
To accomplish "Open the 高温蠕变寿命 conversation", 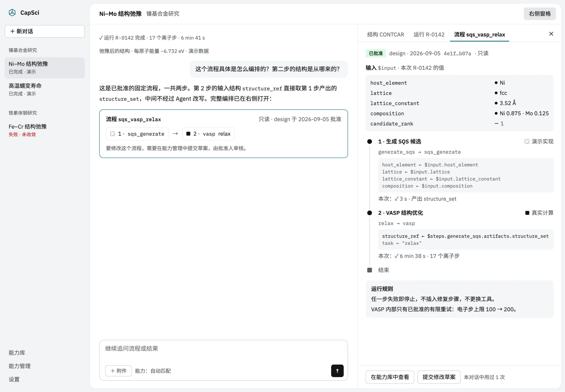I will coord(45,89).
